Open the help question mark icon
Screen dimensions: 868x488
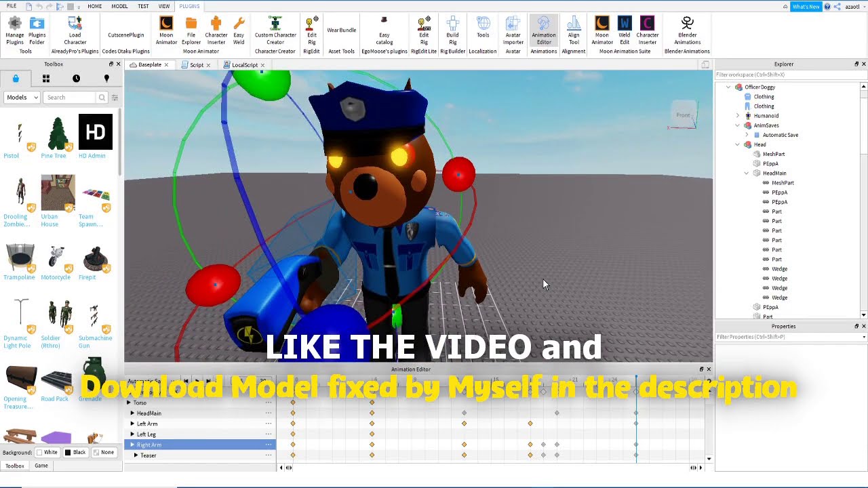pyautogui.click(x=827, y=6)
